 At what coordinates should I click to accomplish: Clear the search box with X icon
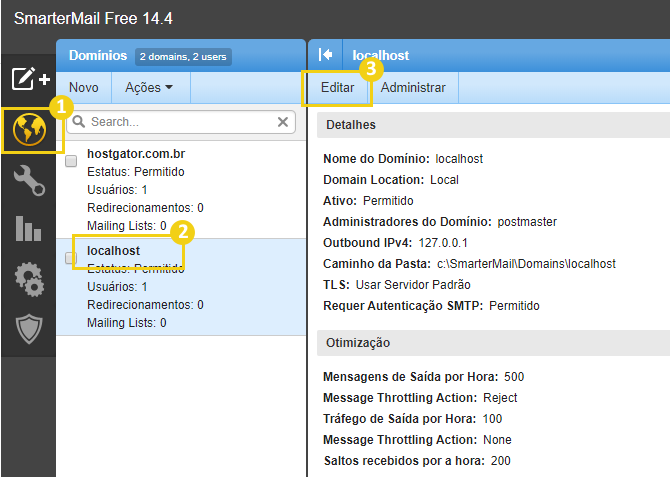(x=282, y=122)
